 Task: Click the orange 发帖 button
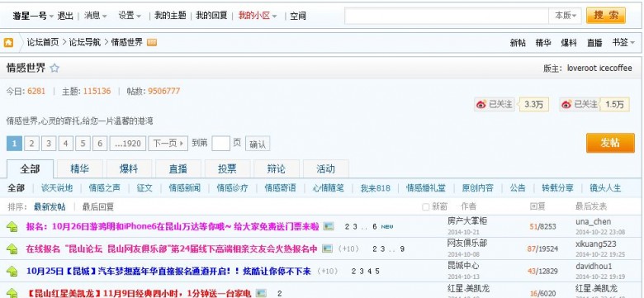tap(610, 143)
